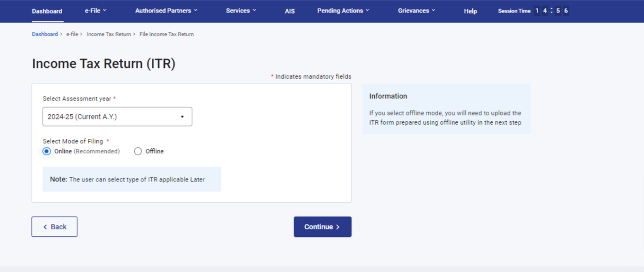Viewport: 644px width, 272px height.
Task: Open the Services dropdown menu
Action: click(240, 11)
